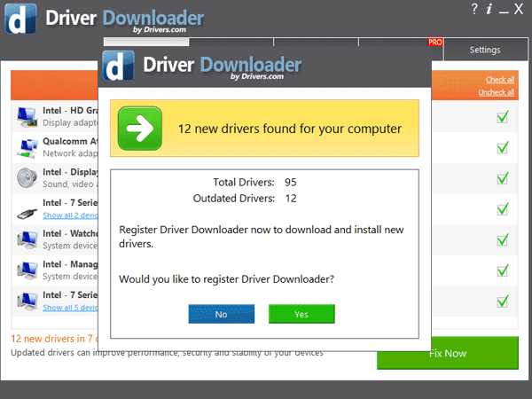Minimize the main Driver Downloader window

504,12
